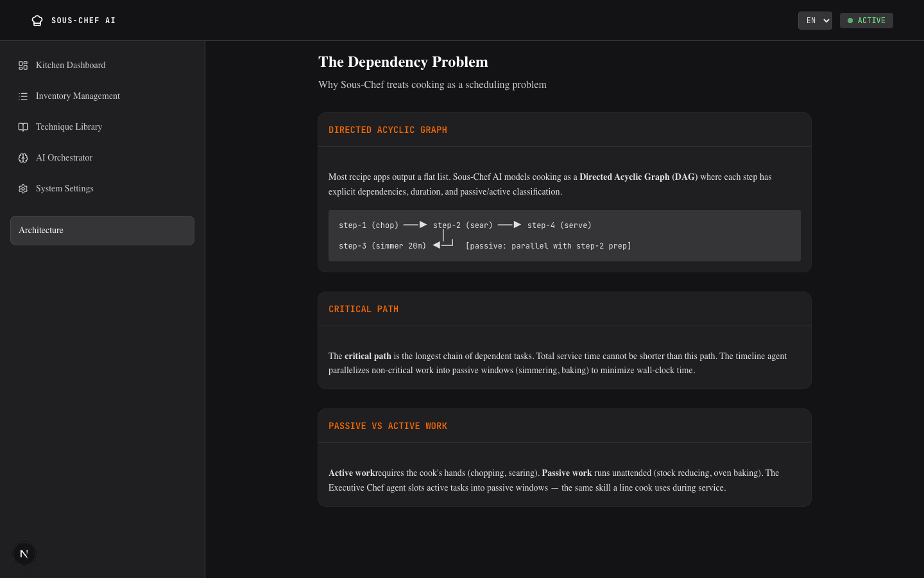Toggle the ACTIVE status badge
Viewport: 924px width, 578px height.
(866, 21)
